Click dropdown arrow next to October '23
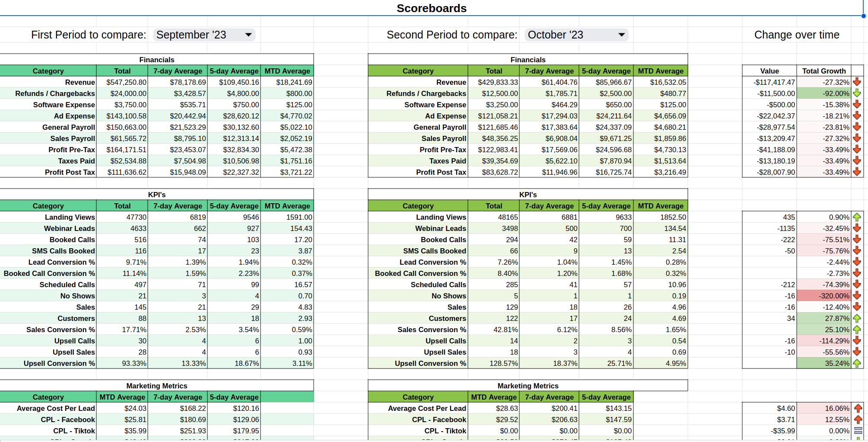 (x=621, y=35)
